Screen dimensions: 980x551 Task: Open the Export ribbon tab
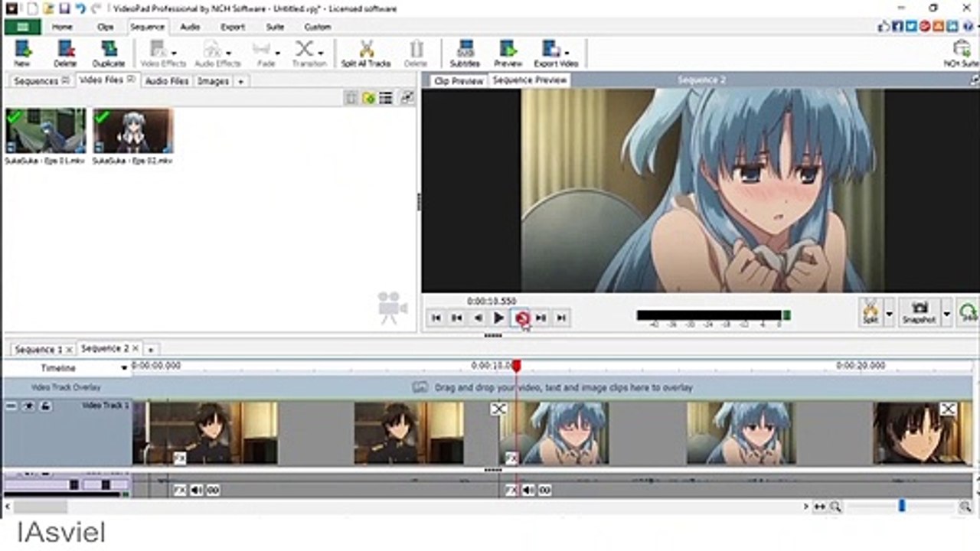point(233,27)
